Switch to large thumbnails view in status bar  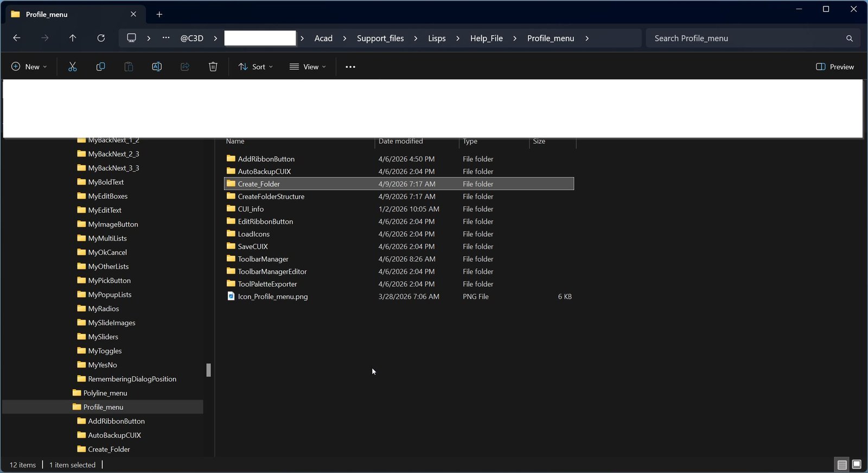click(x=857, y=465)
